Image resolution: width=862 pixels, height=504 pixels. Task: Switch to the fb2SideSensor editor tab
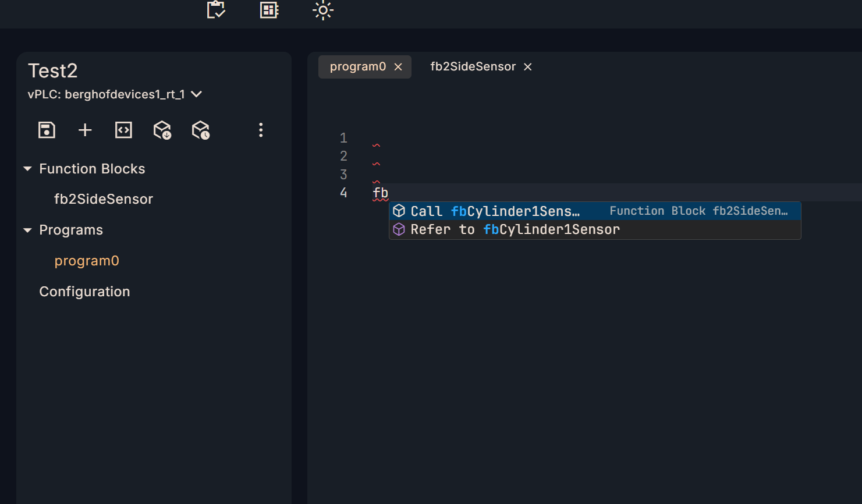click(x=473, y=67)
